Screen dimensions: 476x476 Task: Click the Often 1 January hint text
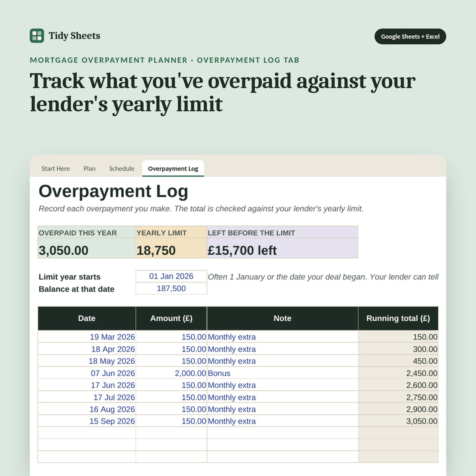323,277
